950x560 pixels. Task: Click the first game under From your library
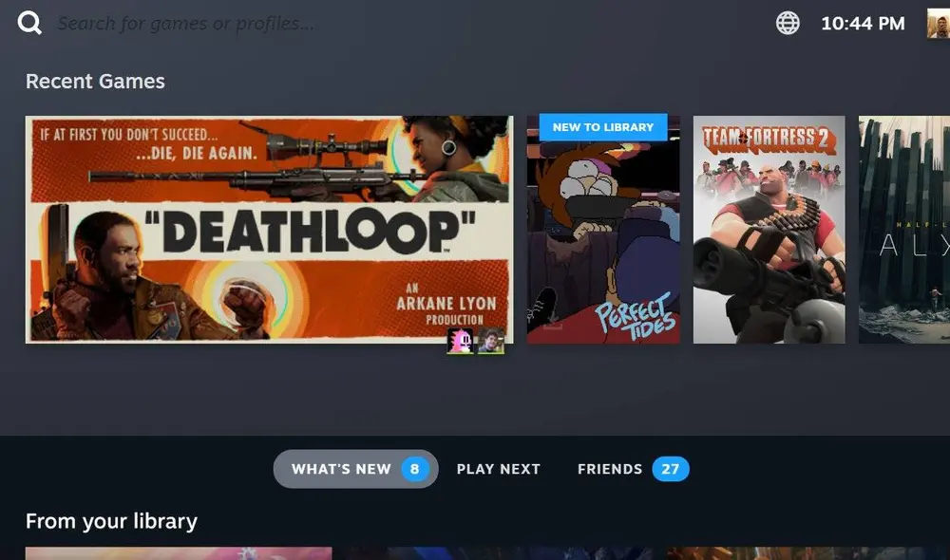pyautogui.click(x=178, y=552)
